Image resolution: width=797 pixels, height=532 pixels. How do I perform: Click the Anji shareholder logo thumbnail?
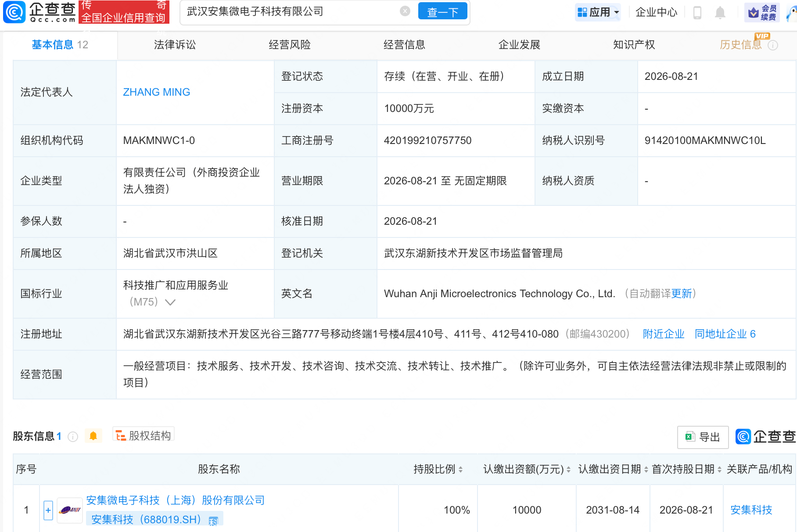point(70,510)
